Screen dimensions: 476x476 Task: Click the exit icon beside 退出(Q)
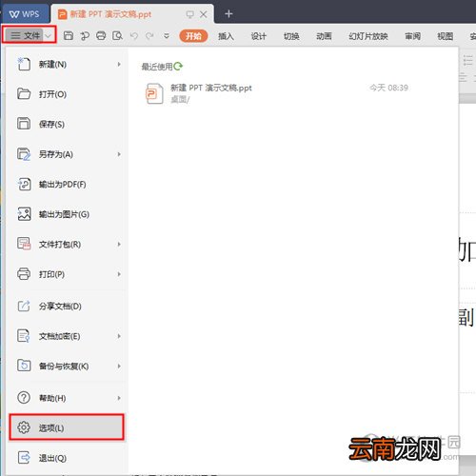[x=24, y=458]
